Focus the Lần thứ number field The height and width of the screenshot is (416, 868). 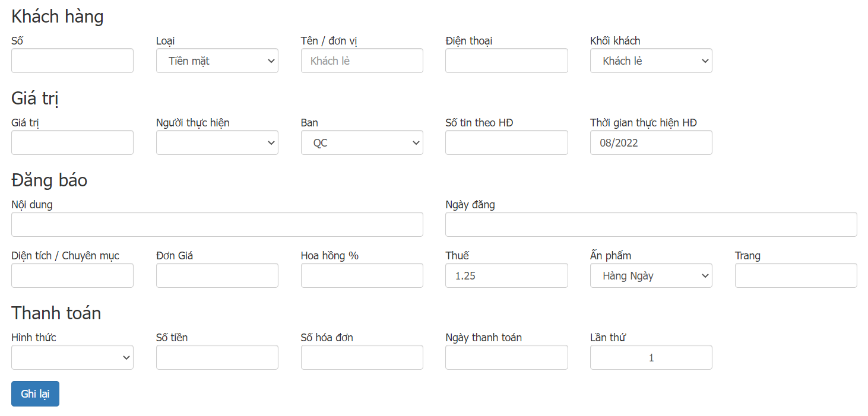coord(651,357)
